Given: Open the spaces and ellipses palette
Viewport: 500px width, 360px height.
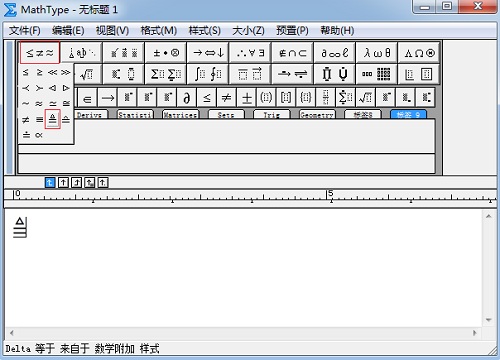Looking at the screenshot, I should (x=82, y=53).
